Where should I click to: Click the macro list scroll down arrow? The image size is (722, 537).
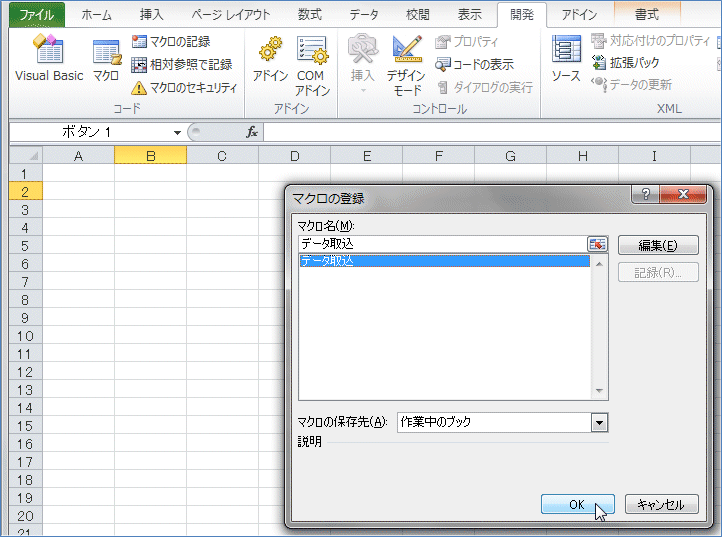click(599, 391)
